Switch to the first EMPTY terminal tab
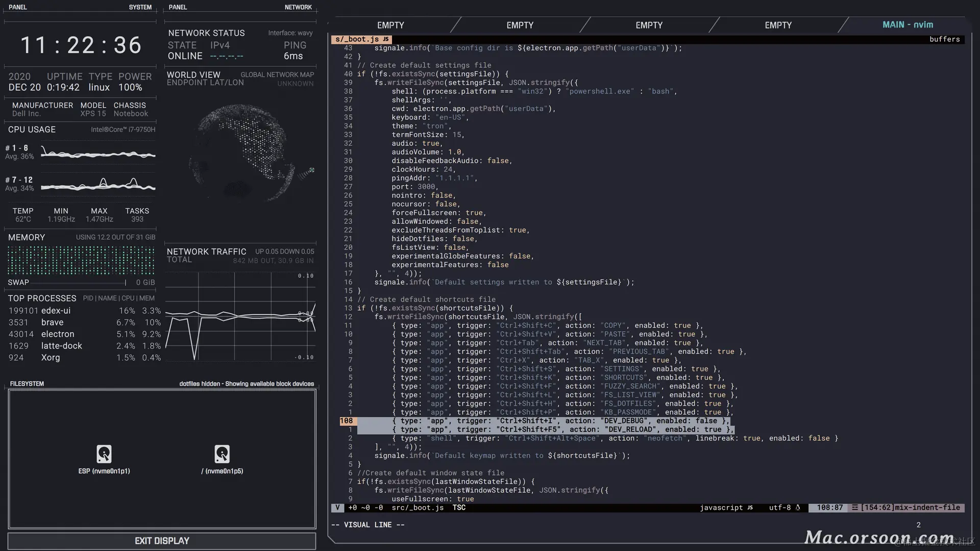The width and height of the screenshot is (980, 551). coord(390,25)
